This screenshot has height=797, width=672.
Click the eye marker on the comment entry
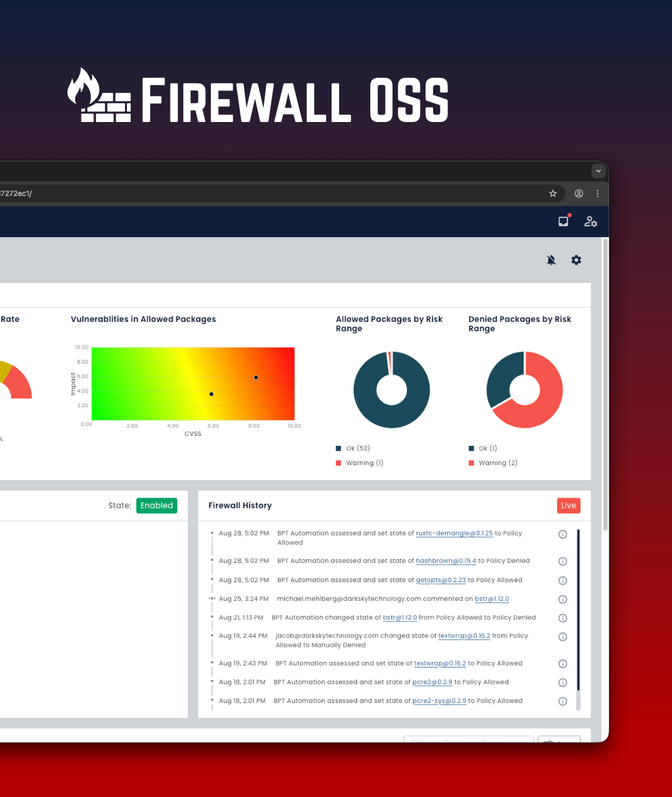tap(212, 599)
